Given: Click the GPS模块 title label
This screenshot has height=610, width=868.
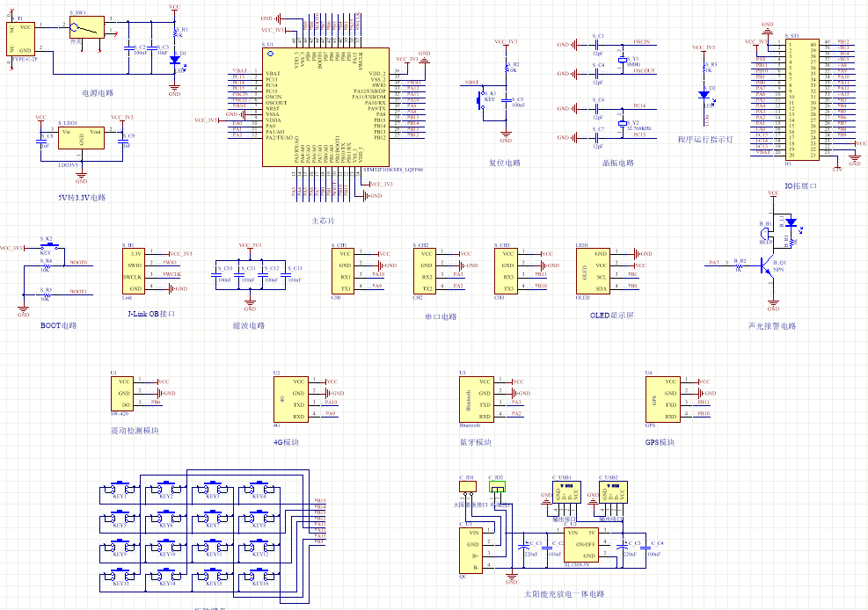Looking at the screenshot, I should (660, 442).
